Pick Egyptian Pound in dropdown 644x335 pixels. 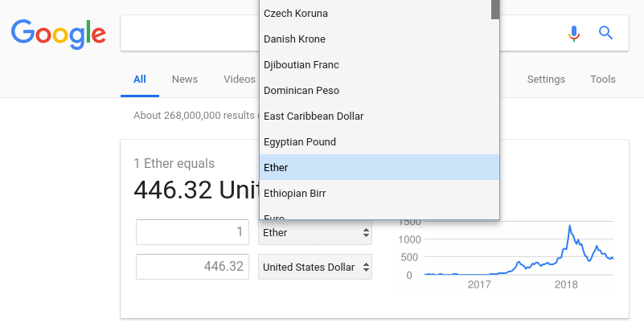tap(379, 141)
